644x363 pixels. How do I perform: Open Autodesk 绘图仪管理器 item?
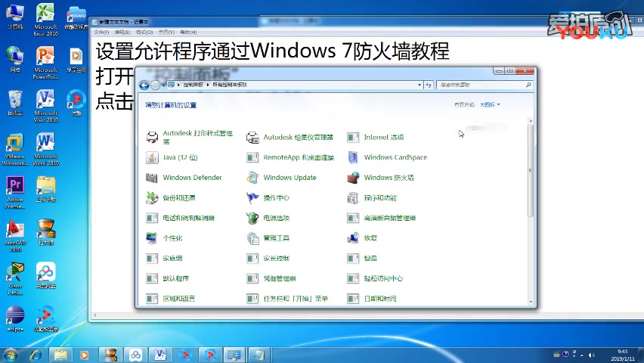[290, 138]
